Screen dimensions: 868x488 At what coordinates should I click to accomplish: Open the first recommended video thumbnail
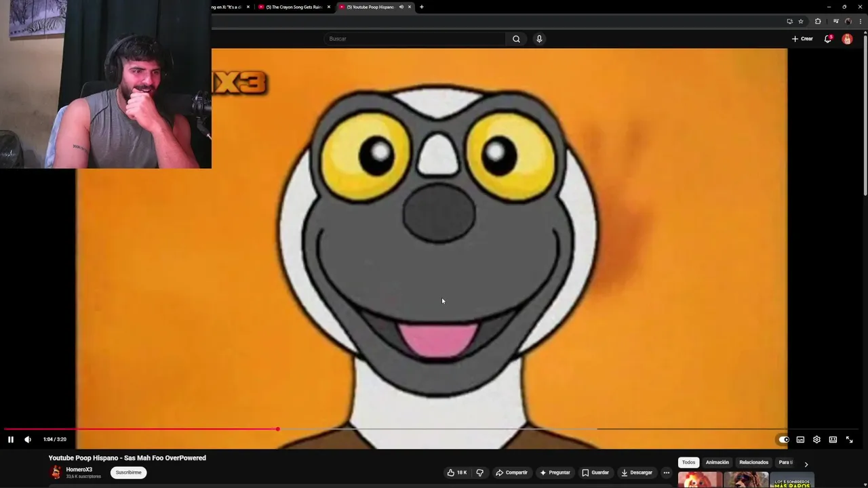[700, 481]
